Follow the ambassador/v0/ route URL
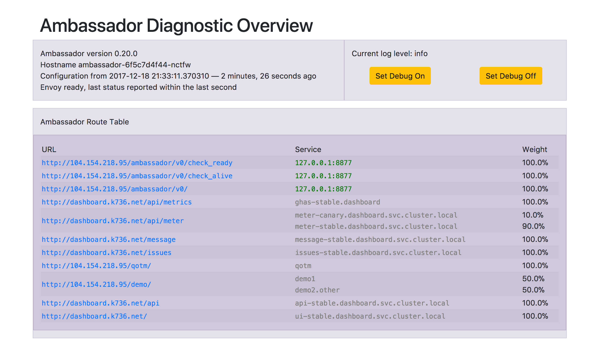Image resolution: width=599 pixels, height=364 pixels. [x=115, y=189]
